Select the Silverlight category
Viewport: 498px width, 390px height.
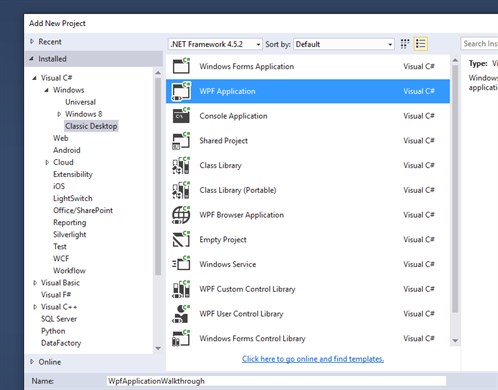(70, 234)
